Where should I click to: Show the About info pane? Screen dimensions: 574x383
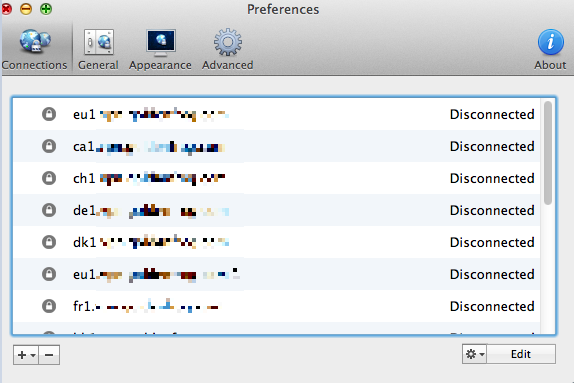[x=550, y=49]
